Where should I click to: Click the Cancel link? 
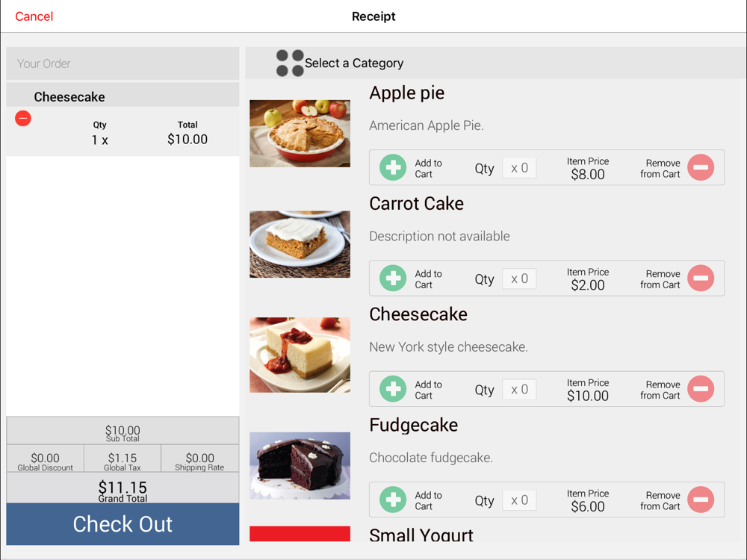pos(34,16)
